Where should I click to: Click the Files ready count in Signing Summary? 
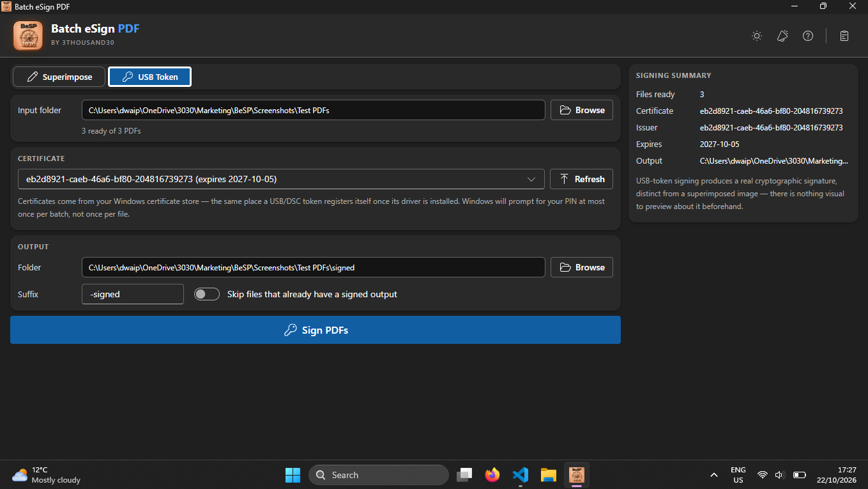point(702,95)
